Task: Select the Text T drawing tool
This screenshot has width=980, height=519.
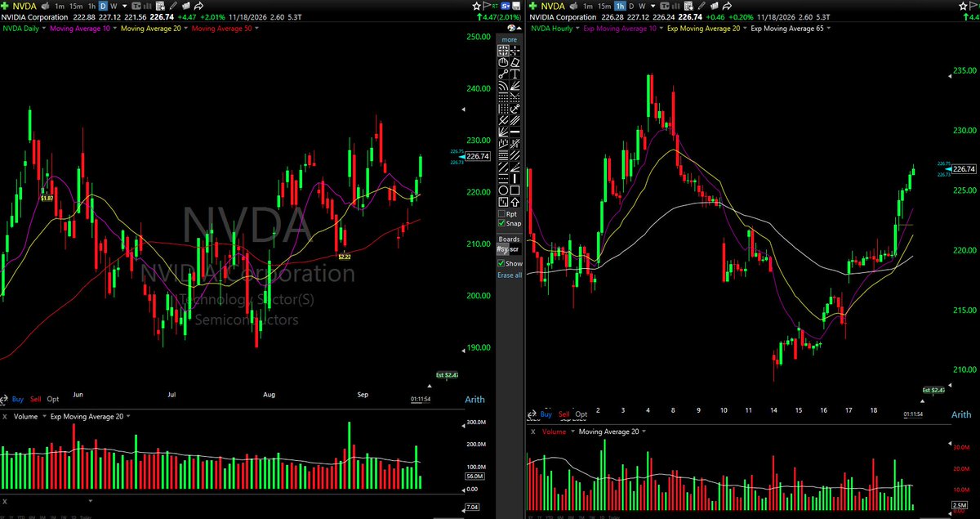Action: (x=515, y=74)
